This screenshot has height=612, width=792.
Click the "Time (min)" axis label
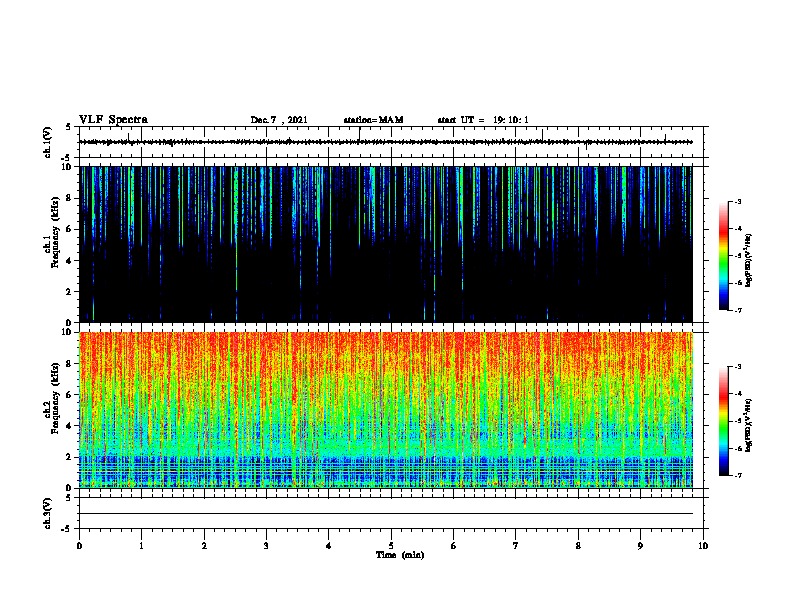[400, 555]
